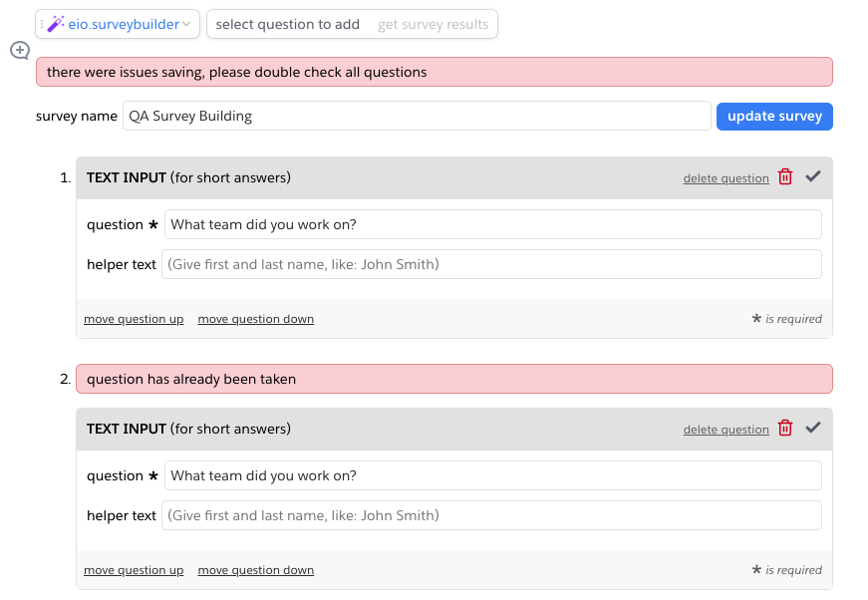The height and width of the screenshot is (600, 868).
Task: Click delete question link on question 2
Action: tap(725, 430)
